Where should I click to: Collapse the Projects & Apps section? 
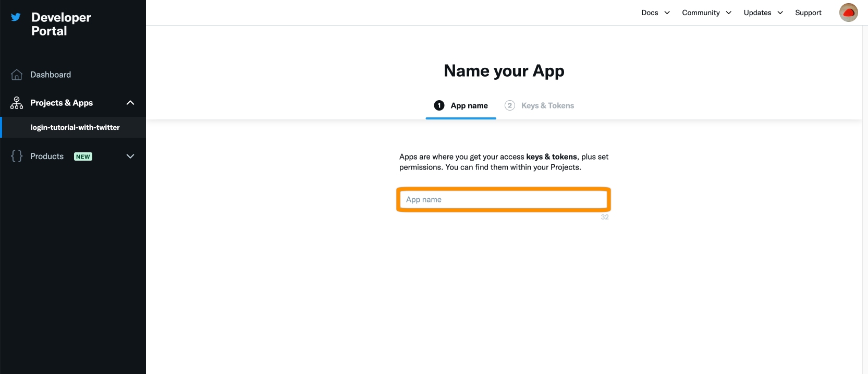coord(130,103)
